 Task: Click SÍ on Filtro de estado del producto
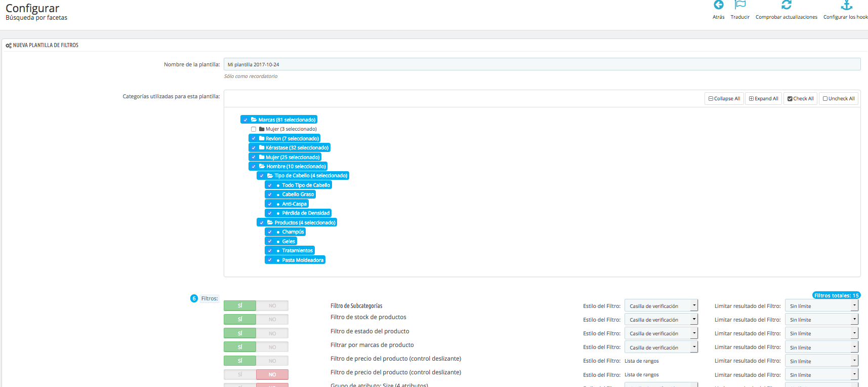coord(240,333)
